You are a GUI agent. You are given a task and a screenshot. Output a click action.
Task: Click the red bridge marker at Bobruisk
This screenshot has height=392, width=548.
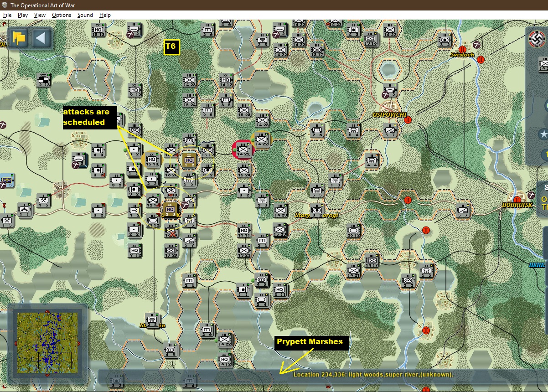[517, 200]
